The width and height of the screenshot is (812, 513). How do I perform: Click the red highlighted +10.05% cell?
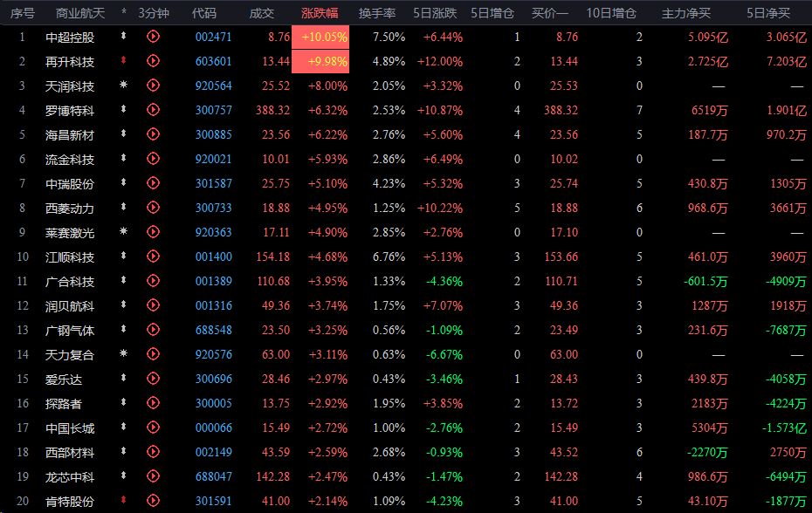pyautogui.click(x=325, y=37)
